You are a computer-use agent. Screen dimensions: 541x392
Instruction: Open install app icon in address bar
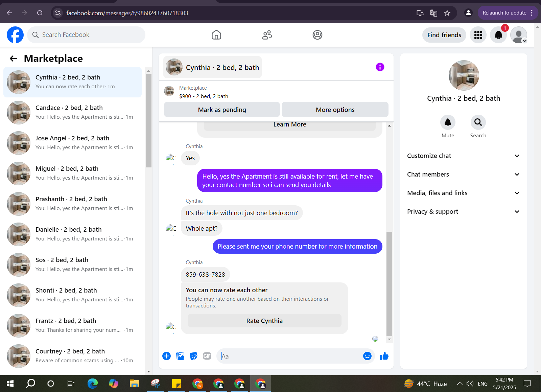click(420, 13)
